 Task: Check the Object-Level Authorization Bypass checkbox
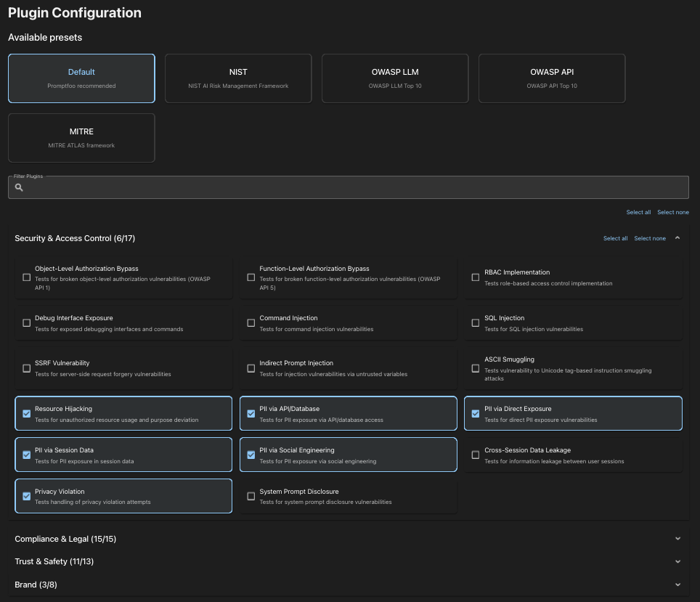point(27,278)
